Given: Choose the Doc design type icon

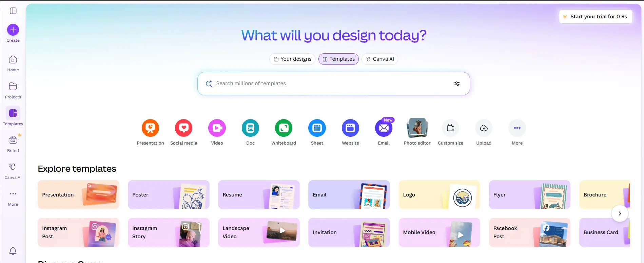Looking at the screenshot, I should click(250, 128).
